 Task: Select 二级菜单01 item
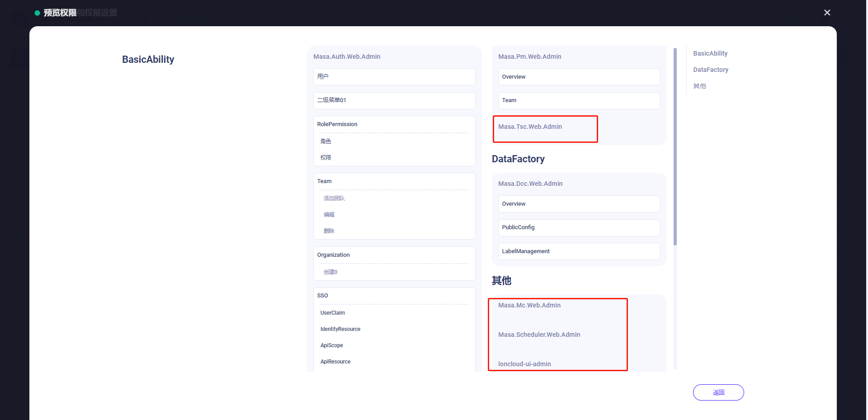(x=394, y=100)
